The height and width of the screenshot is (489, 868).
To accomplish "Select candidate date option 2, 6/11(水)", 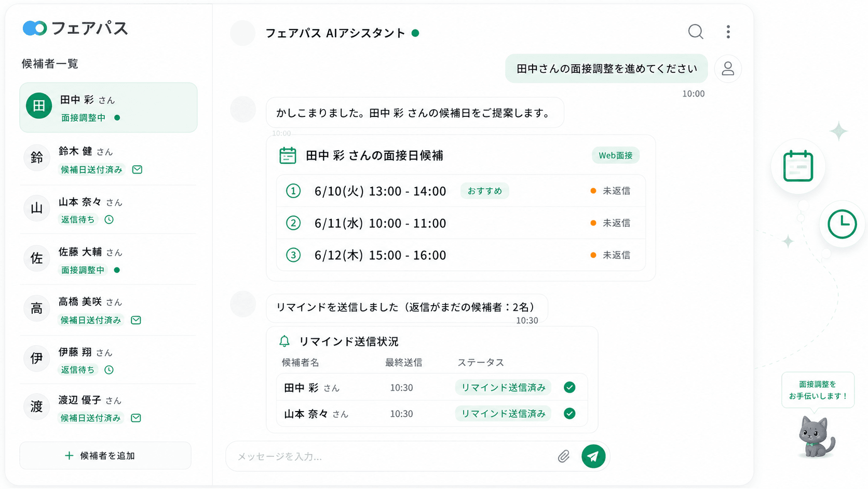I will click(461, 223).
